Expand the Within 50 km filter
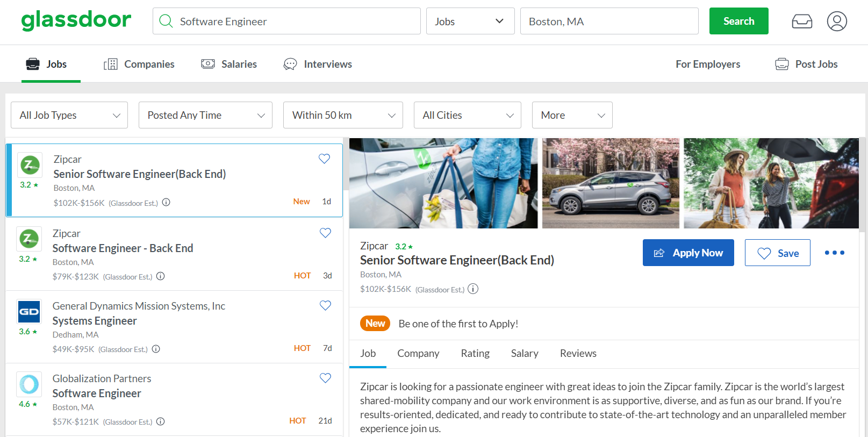 coord(343,115)
